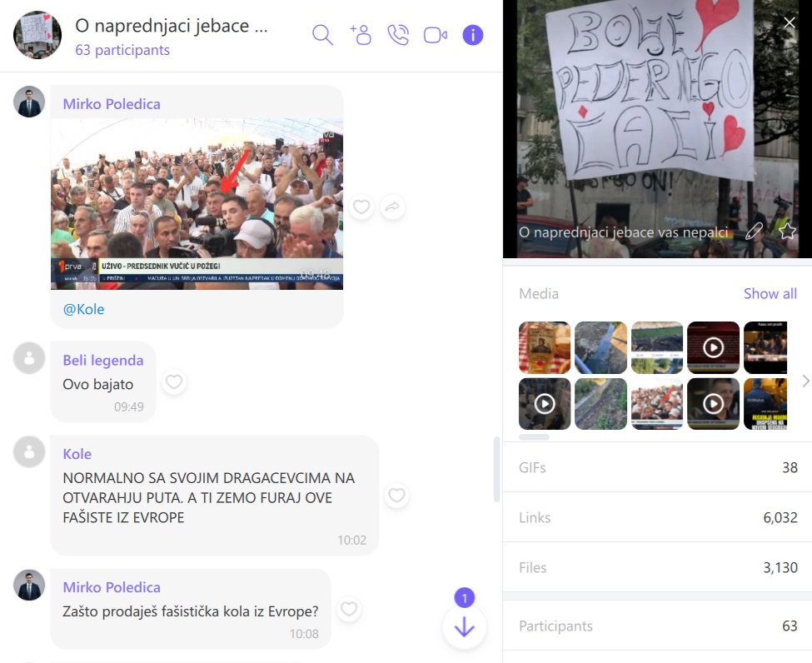Screen dimensions: 812x663
Task: Open the field landscape media thumbnail
Action: point(656,347)
